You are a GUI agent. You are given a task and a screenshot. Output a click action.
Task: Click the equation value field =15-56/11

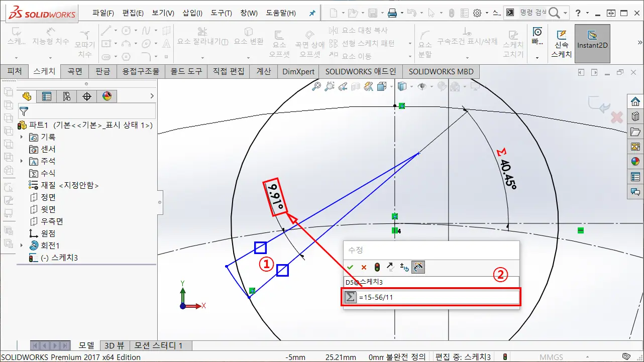click(x=438, y=297)
